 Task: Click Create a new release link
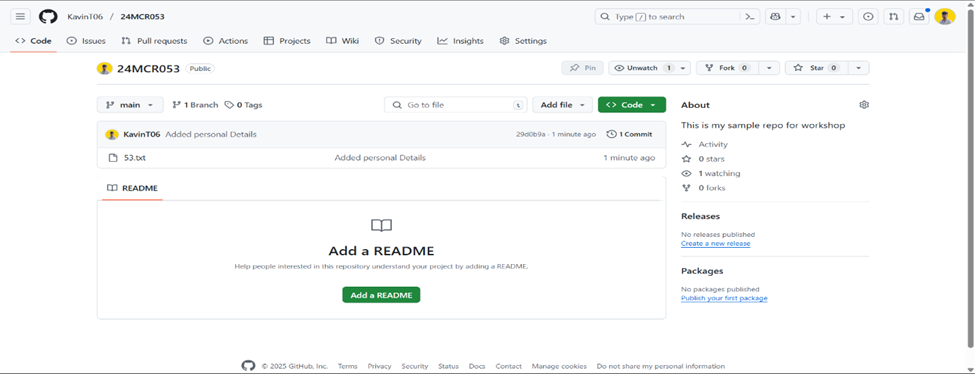[716, 244]
